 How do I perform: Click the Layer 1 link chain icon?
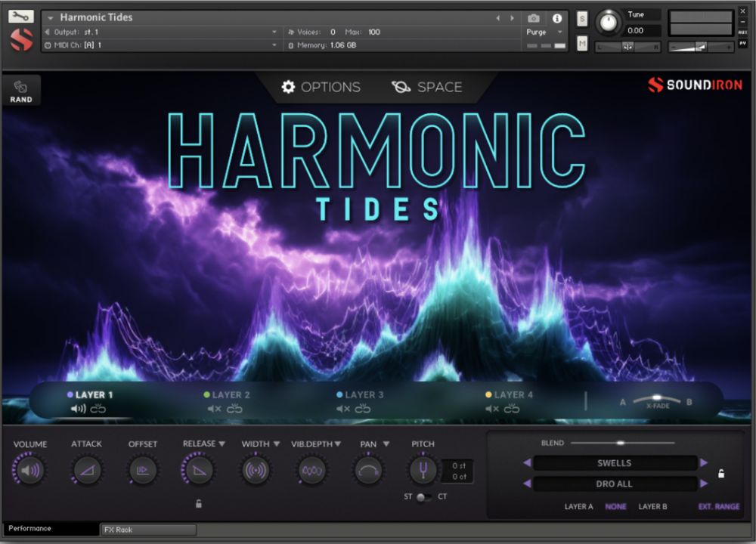pos(98,409)
